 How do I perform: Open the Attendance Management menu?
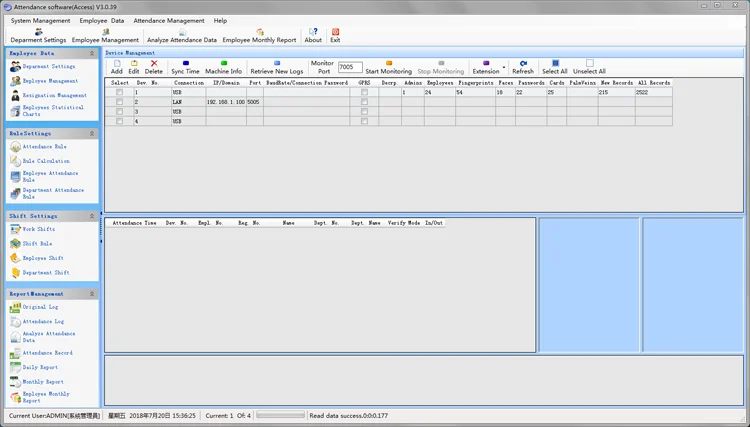168,20
